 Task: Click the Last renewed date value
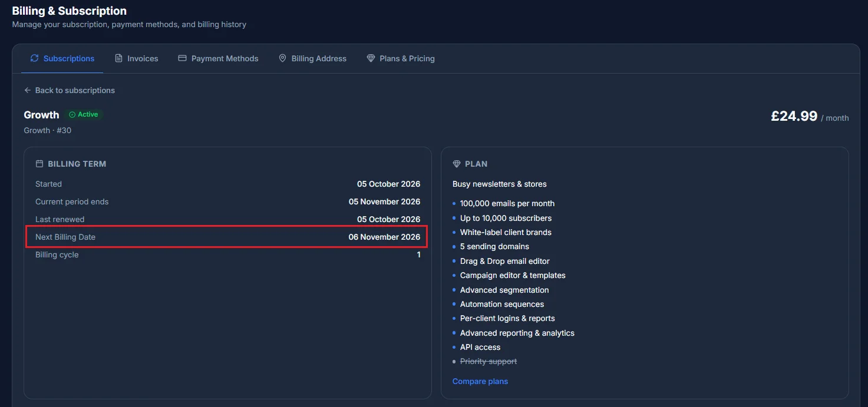coord(388,219)
